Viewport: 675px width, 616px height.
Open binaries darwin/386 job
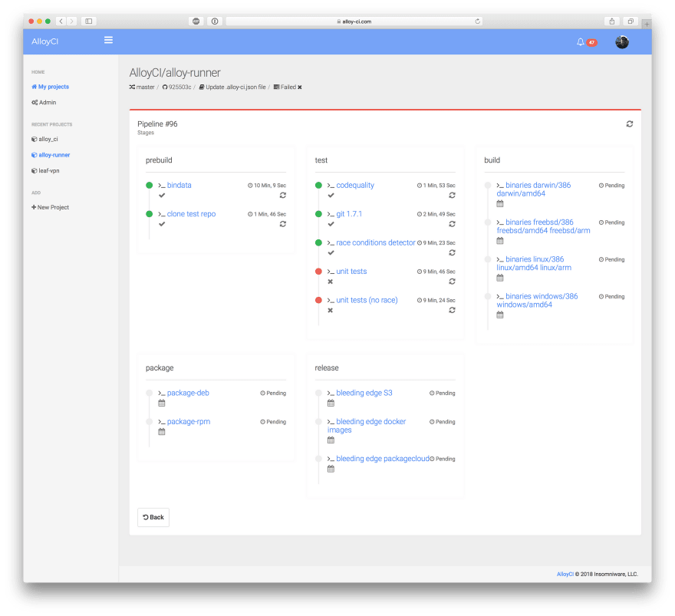[x=534, y=189]
